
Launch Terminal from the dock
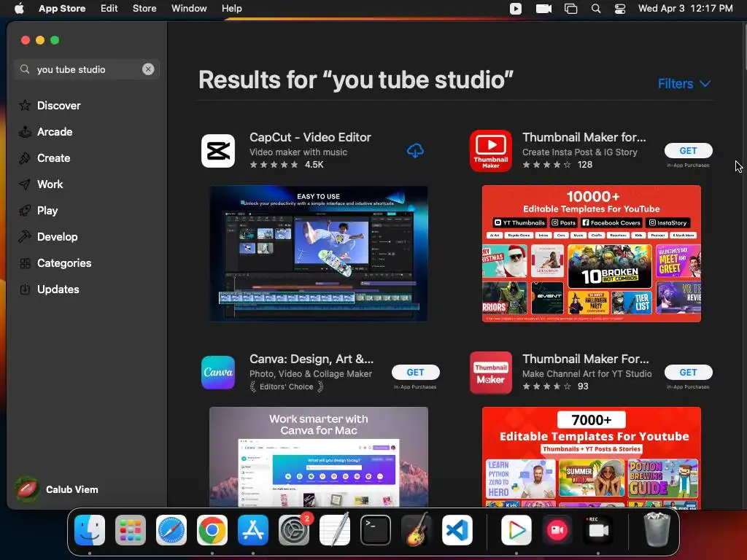pos(376,530)
